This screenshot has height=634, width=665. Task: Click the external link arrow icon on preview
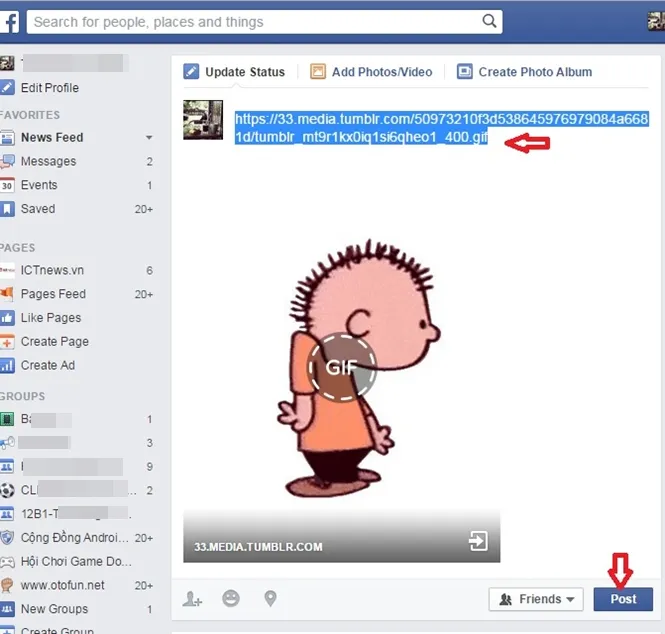(x=478, y=541)
